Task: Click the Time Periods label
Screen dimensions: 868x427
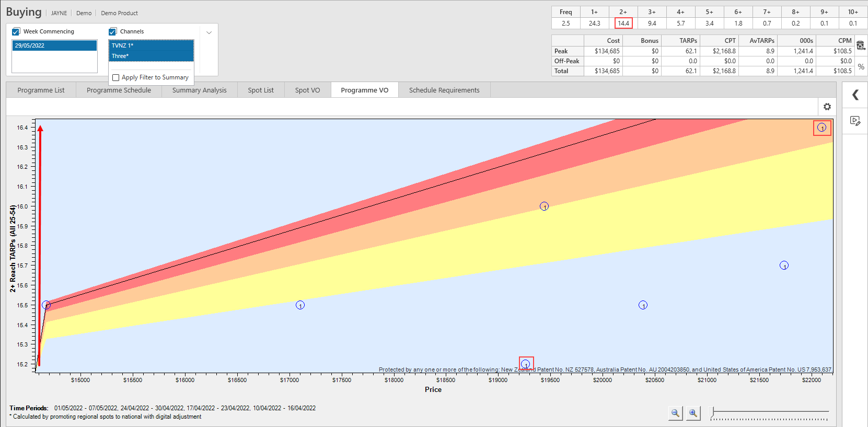Action: pos(29,408)
